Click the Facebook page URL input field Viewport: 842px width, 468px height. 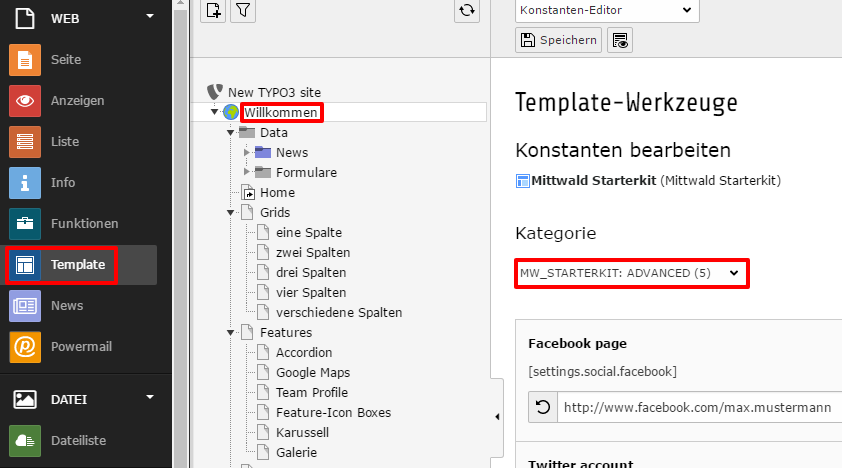point(700,407)
